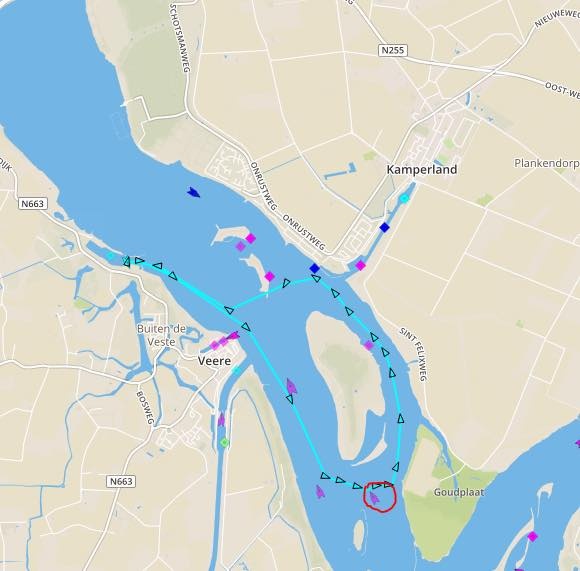The height and width of the screenshot is (571, 580).
Task: Select the magenta diamond next to Goudplaat island
Action: [532, 536]
